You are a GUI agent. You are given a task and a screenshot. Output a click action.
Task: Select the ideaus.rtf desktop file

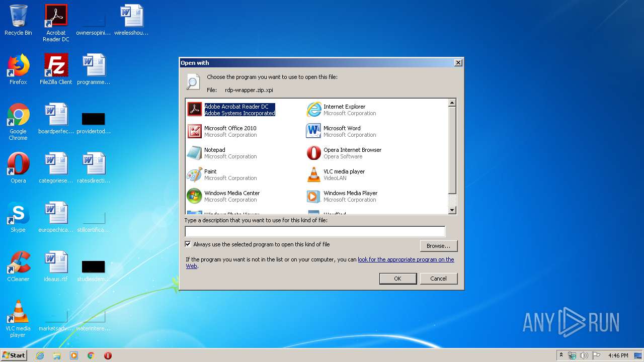tap(56, 266)
